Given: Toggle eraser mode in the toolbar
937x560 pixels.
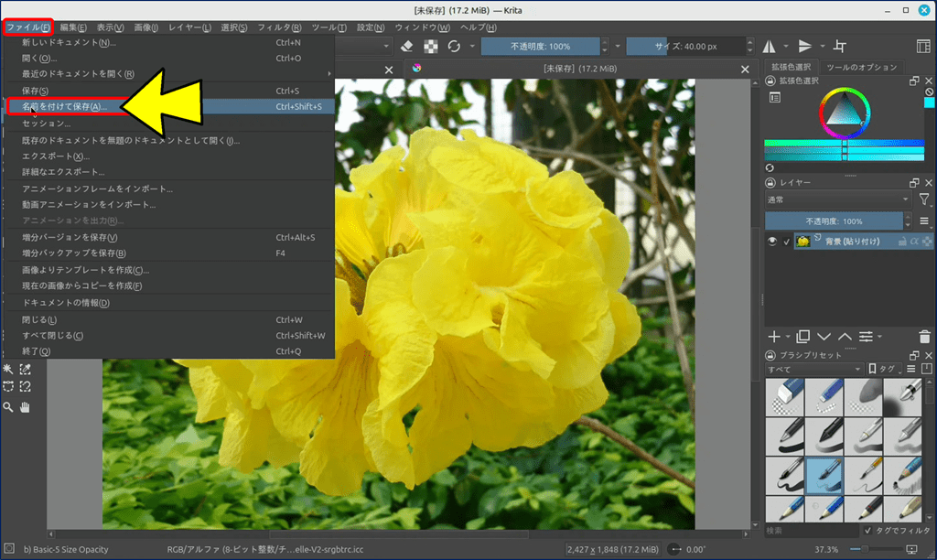Looking at the screenshot, I should click(x=408, y=46).
